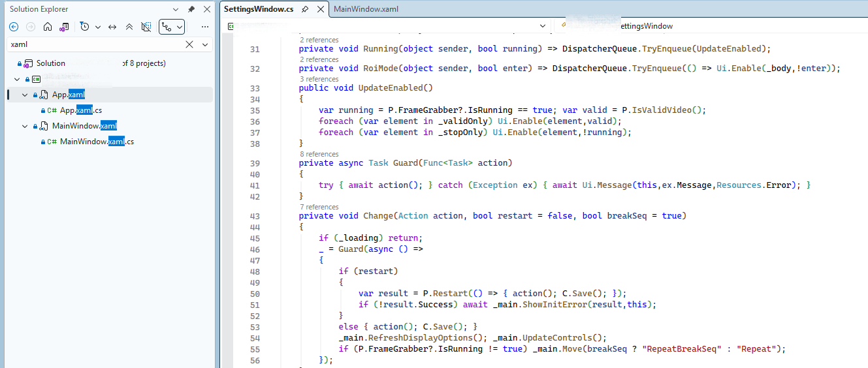Go to Solution Explorer Home view

tap(48, 27)
